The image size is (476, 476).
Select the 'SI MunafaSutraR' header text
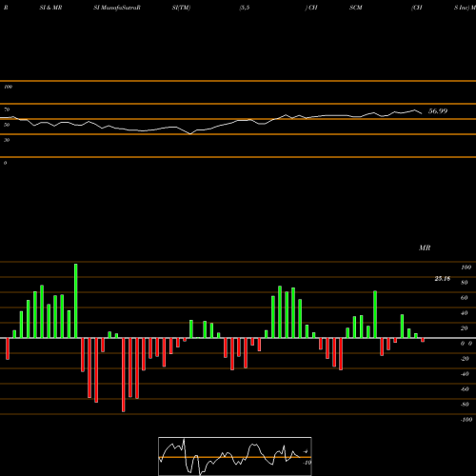pos(117,8)
